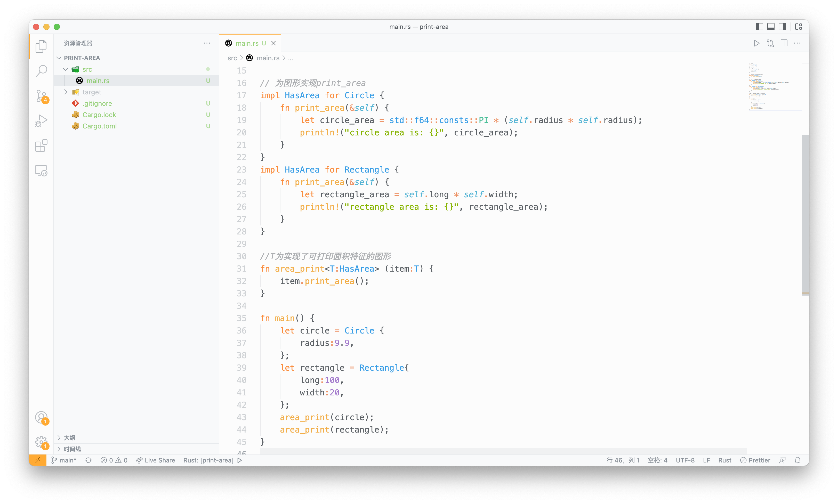
Task: Toggle the bottom panel visibility
Action: [x=771, y=27]
